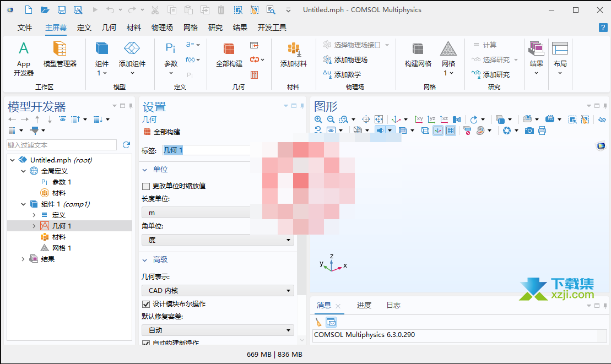
Task: Switch to 物理场 ribbon tab
Action: click(162, 28)
